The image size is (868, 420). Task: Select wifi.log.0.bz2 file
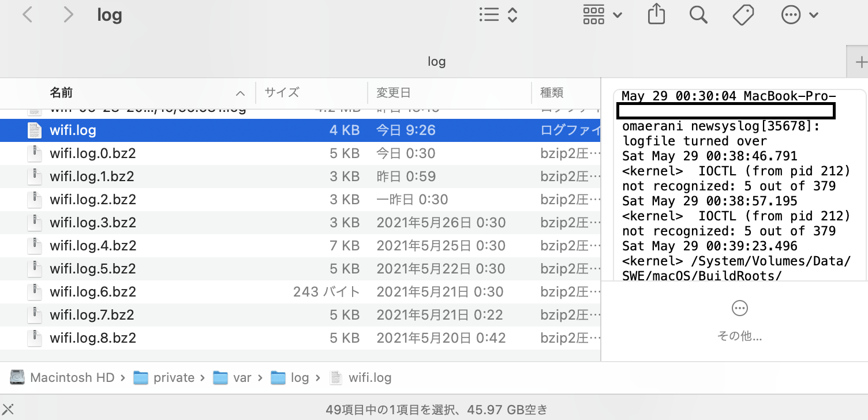click(x=92, y=153)
